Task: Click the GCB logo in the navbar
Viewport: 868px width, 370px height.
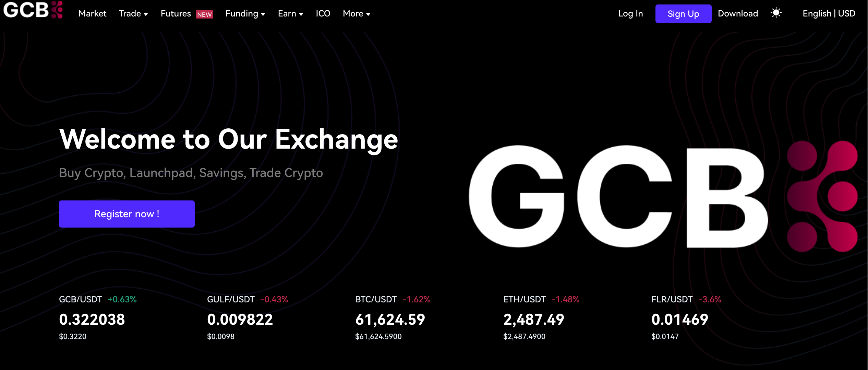Action: [33, 10]
